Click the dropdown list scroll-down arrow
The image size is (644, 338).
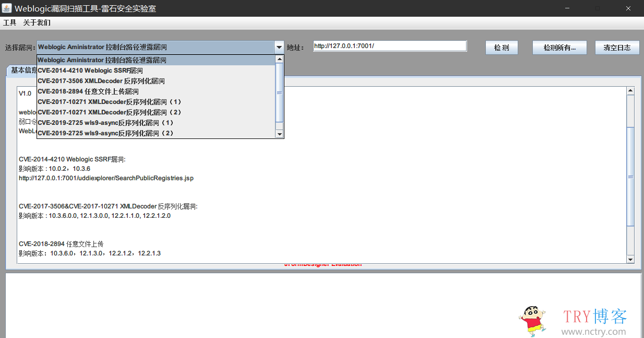(x=279, y=134)
